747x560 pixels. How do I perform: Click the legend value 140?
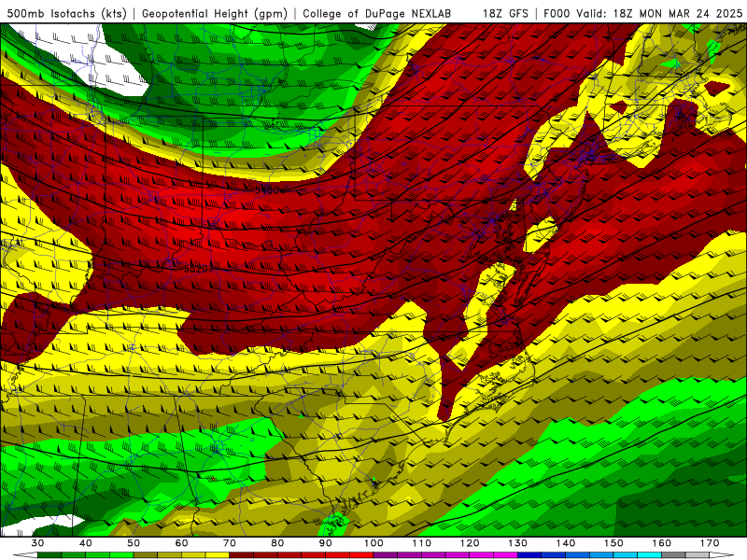coord(566,543)
